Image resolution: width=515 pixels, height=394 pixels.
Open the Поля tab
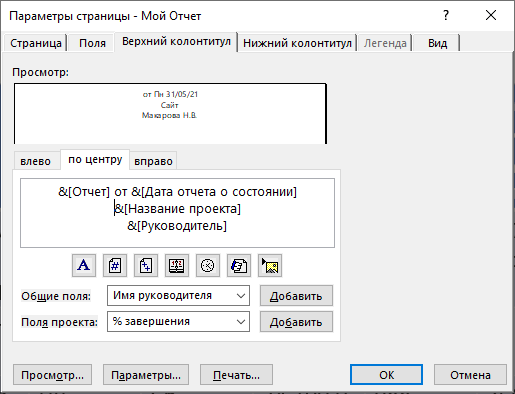(x=92, y=43)
